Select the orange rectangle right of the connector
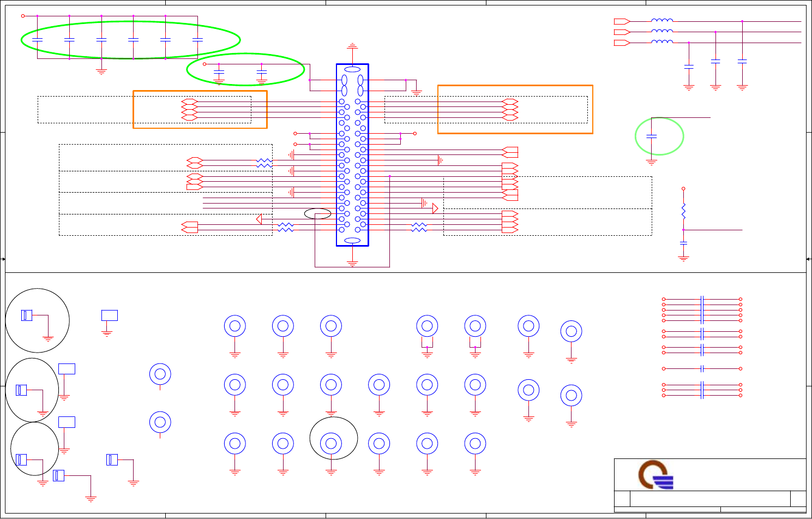812x519 pixels. (515, 109)
